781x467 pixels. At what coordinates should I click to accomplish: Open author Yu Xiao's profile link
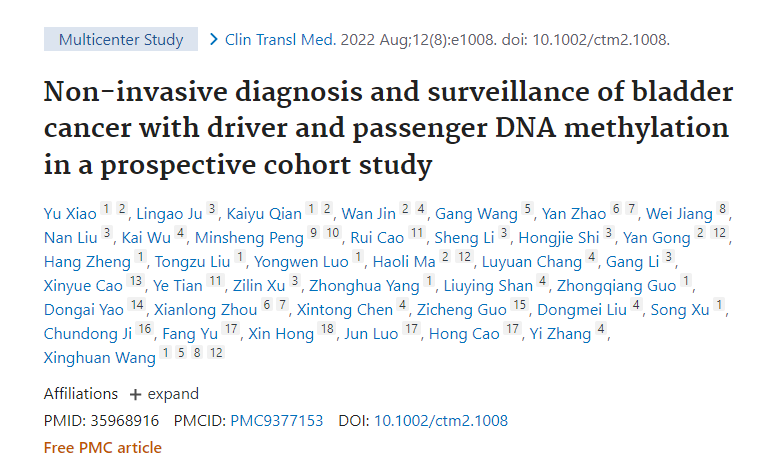[x=69, y=213]
